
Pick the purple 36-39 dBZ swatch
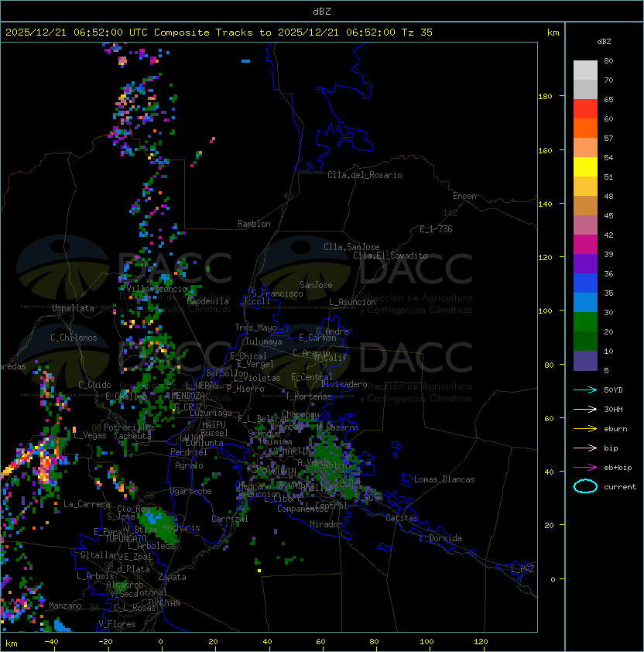coord(585,263)
